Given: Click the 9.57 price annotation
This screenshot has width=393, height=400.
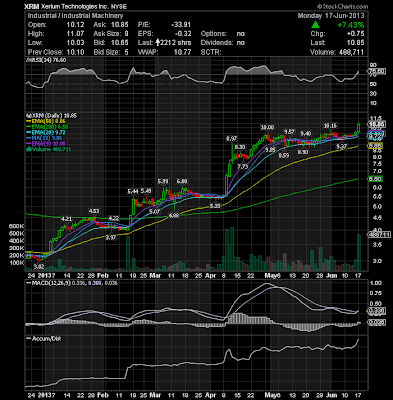Looking at the screenshot, I should click(x=289, y=132).
